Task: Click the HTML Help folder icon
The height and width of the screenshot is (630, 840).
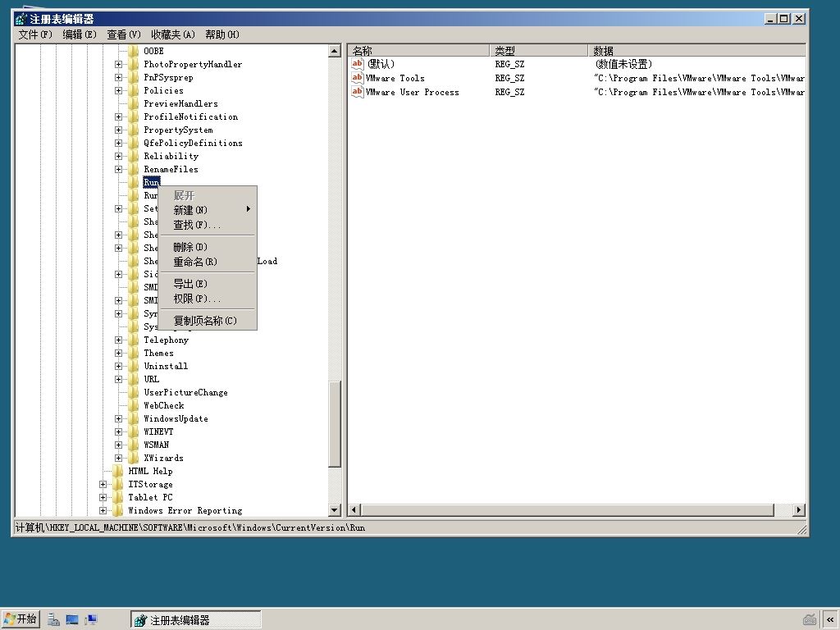Action: [x=118, y=471]
